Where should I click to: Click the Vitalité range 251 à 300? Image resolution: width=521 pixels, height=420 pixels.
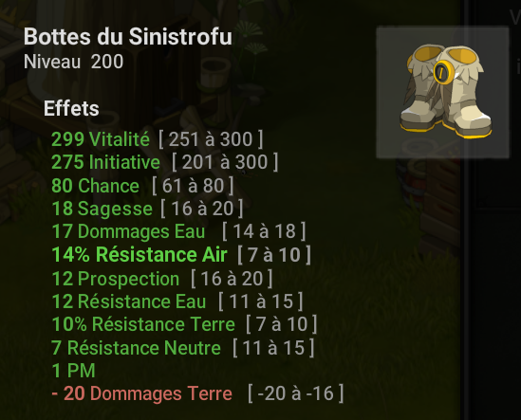tap(211, 139)
